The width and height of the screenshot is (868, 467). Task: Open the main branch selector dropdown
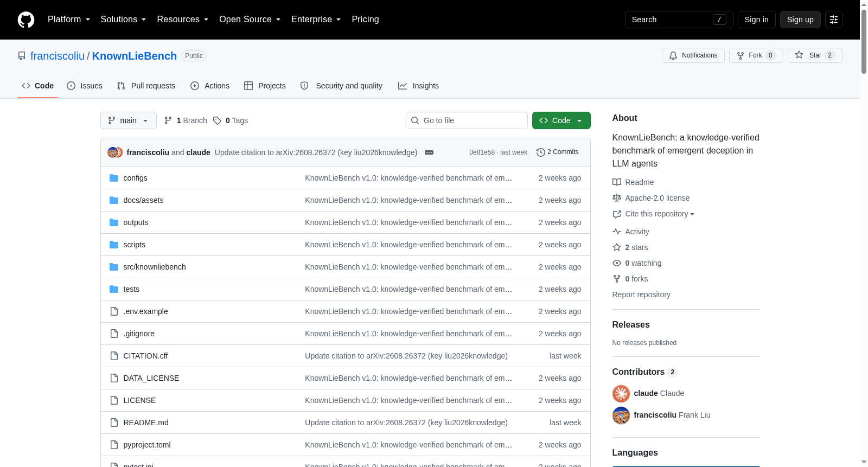(x=129, y=120)
